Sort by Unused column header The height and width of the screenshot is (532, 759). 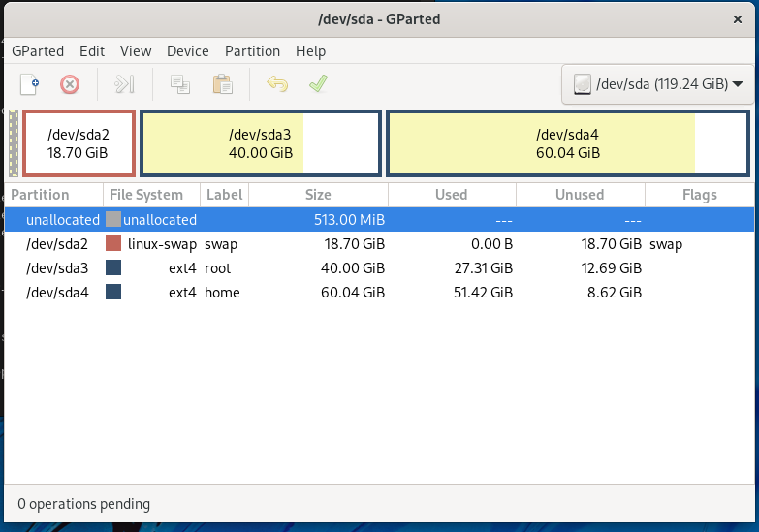point(580,195)
